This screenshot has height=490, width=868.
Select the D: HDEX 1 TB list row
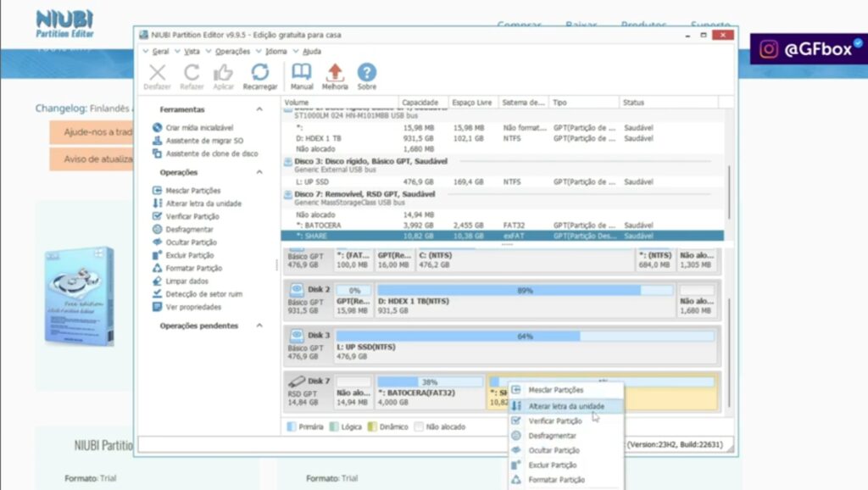point(502,138)
